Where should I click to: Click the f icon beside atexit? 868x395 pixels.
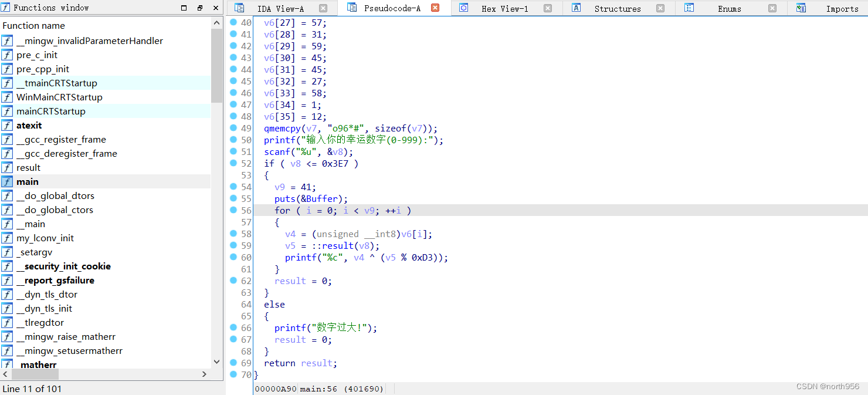pos(7,125)
